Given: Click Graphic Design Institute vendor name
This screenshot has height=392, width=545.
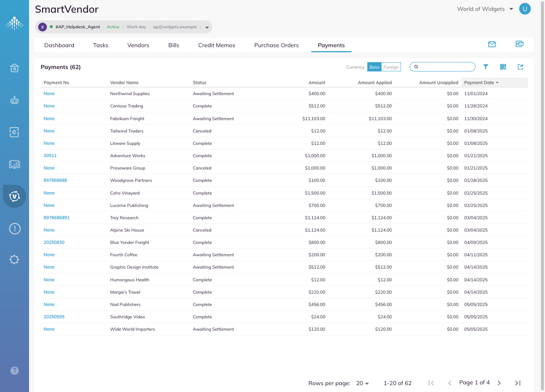Looking at the screenshot, I should [x=134, y=267].
